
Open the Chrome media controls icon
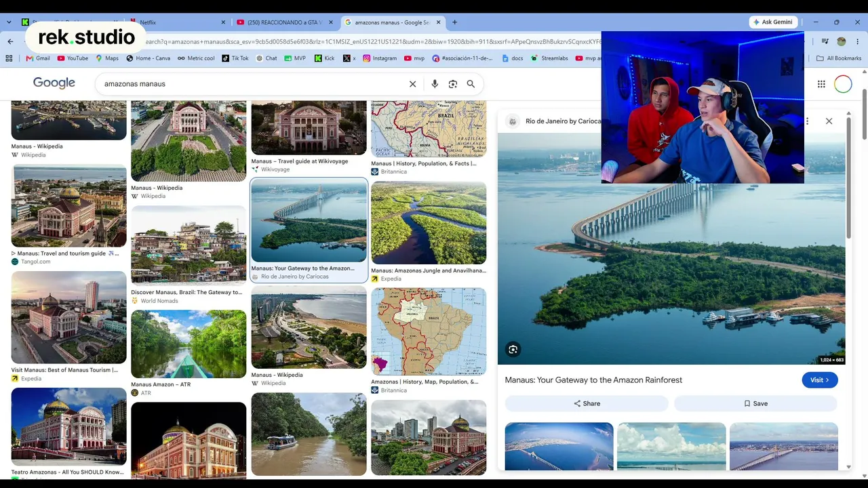click(825, 41)
